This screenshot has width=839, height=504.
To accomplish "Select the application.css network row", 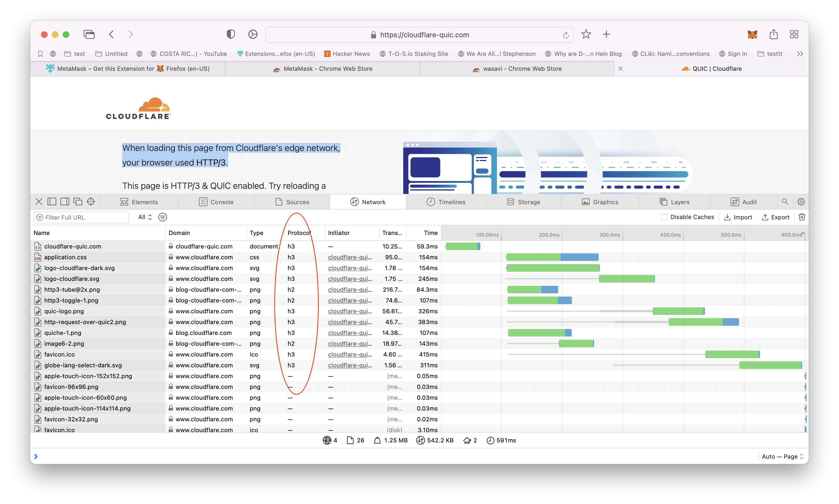I will [x=236, y=257].
